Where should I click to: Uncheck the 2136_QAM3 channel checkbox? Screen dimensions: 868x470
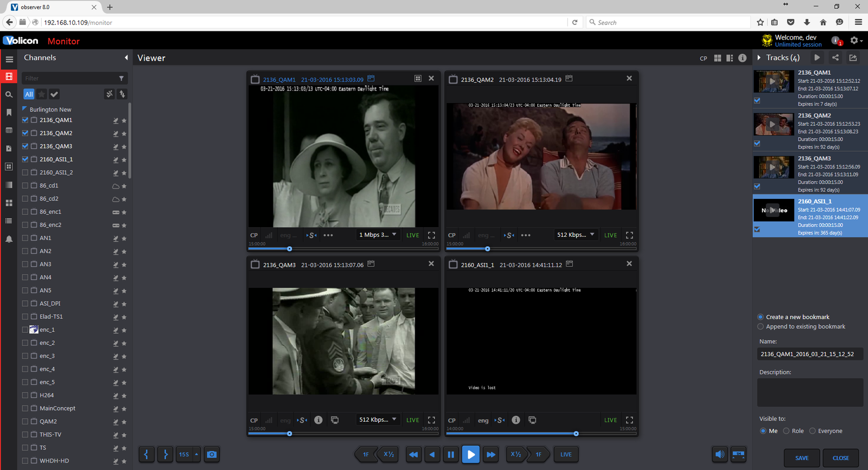pos(25,146)
